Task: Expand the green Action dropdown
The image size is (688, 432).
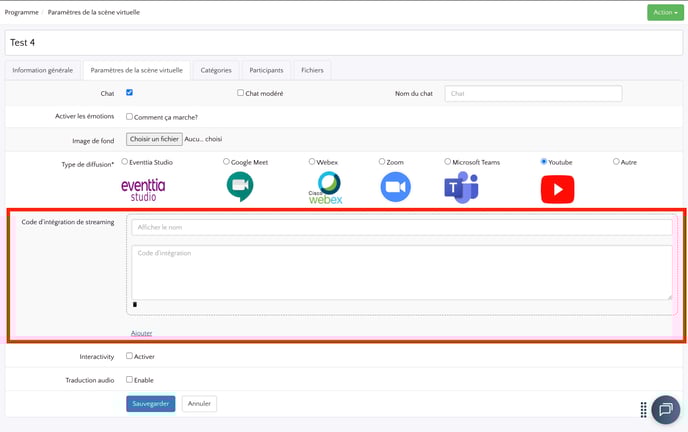Action: 663,12
